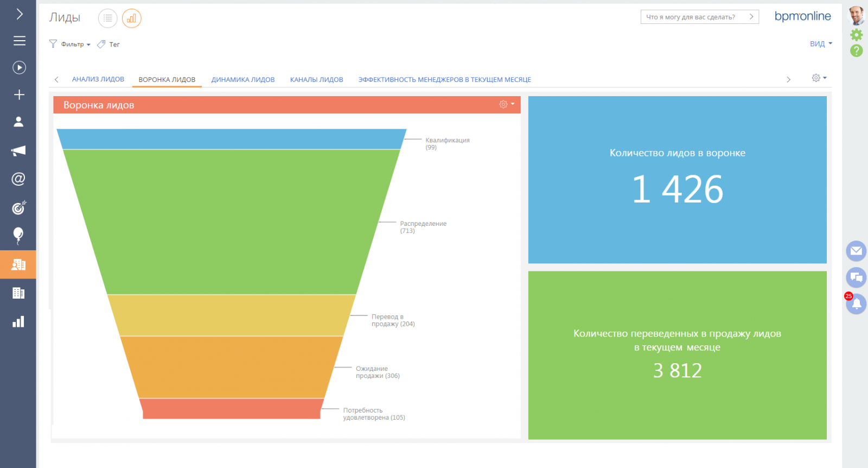Open the hamburger main menu
Image resolution: width=868 pixels, height=468 pixels.
(19, 41)
